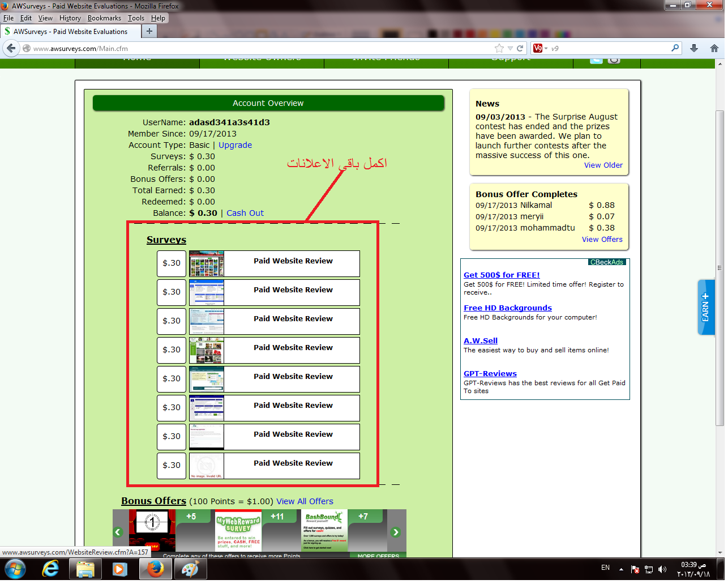This screenshot has width=728, height=588.
Task: Open the History menu
Action: coord(70,18)
